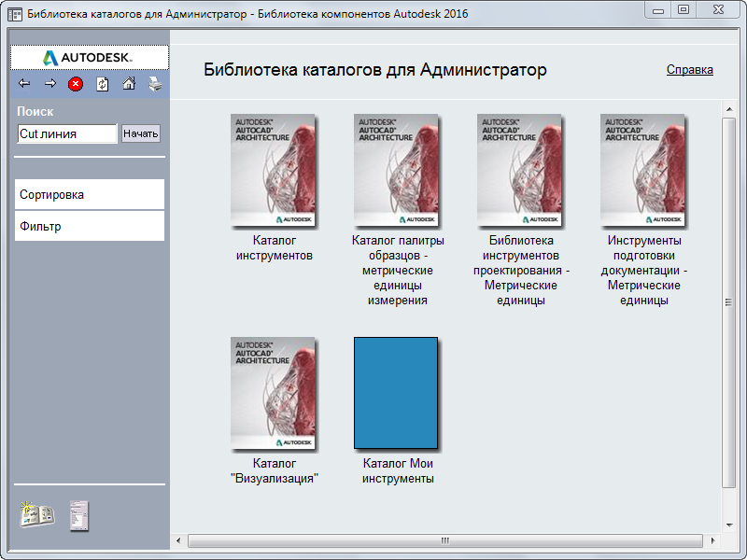Image resolution: width=747 pixels, height=560 pixels.
Task: Click the vertical scrollbar down arrow
Action: pos(729,525)
